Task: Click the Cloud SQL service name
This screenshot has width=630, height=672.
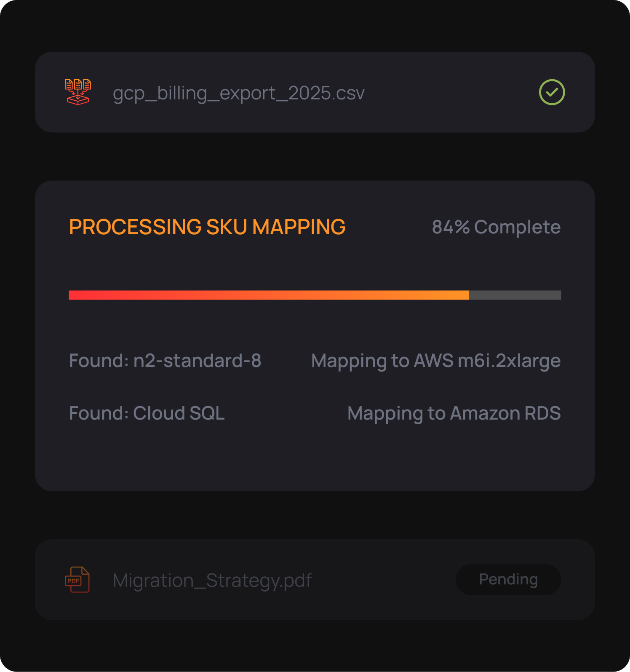Action: tap(179, 413)
